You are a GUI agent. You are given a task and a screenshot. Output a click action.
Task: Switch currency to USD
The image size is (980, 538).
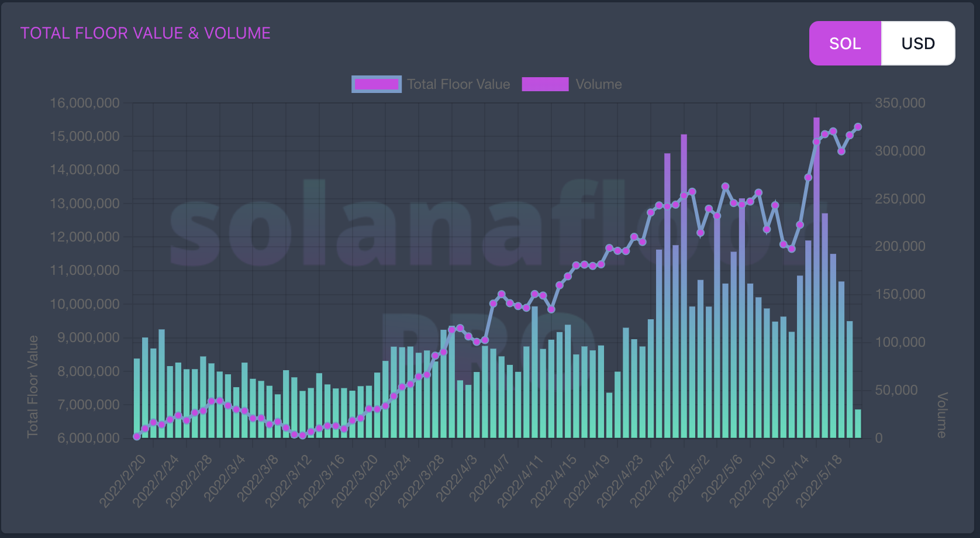(918, 43)
